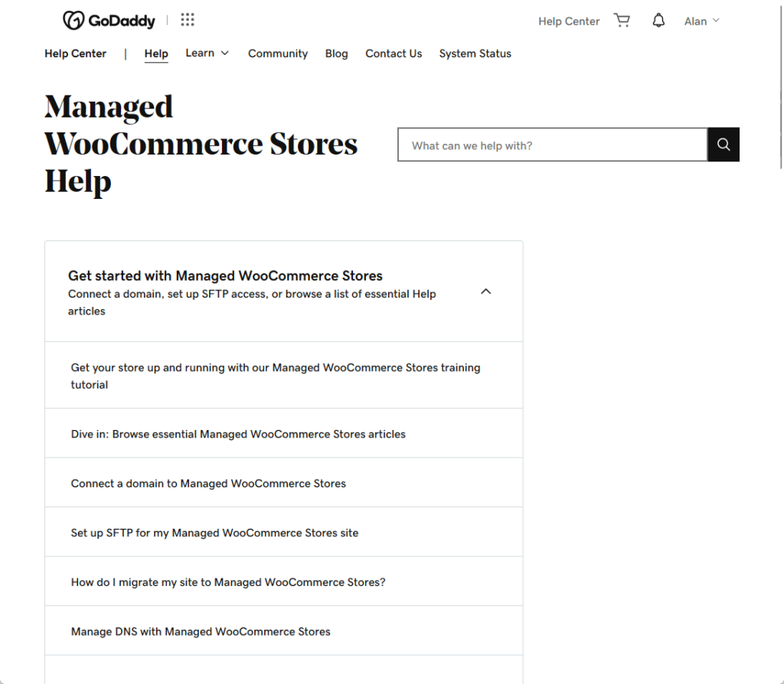Open System Status page
The height and width of the screenshot is (684, 784).
pyautogui.click(x=475, y=54)
